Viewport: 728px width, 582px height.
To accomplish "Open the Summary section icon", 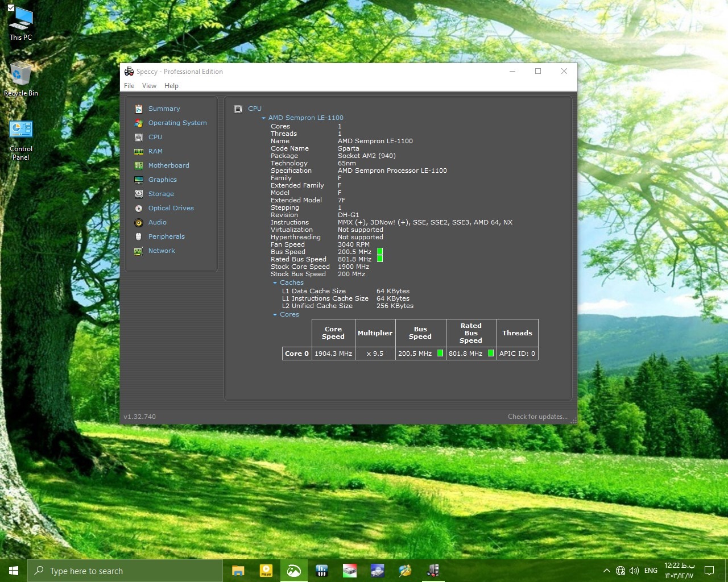I will 138,109.
